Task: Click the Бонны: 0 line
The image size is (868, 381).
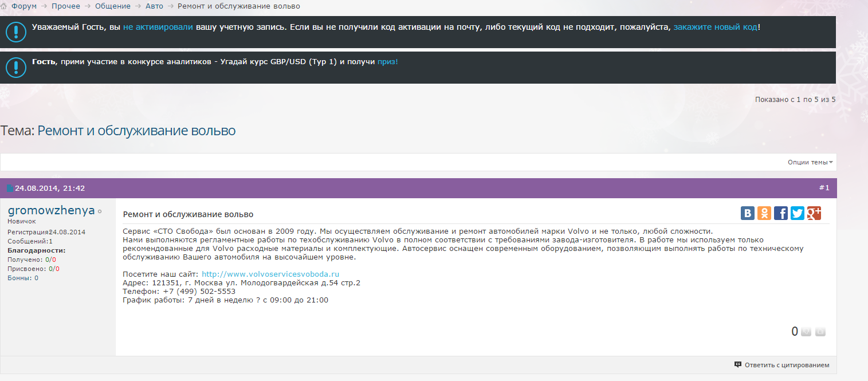Action: 23,278
